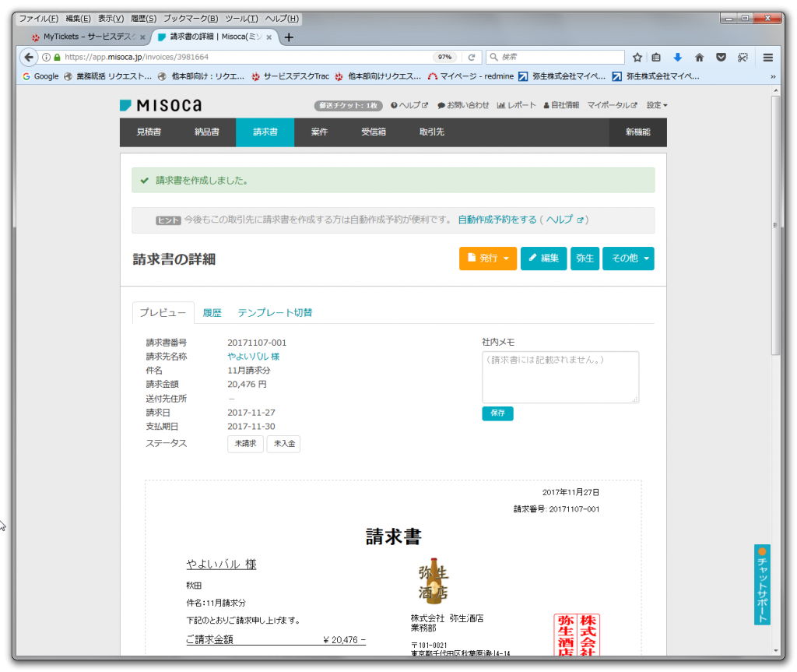Go to the browser home icon
797x672 pixels.
pos(700,57)
